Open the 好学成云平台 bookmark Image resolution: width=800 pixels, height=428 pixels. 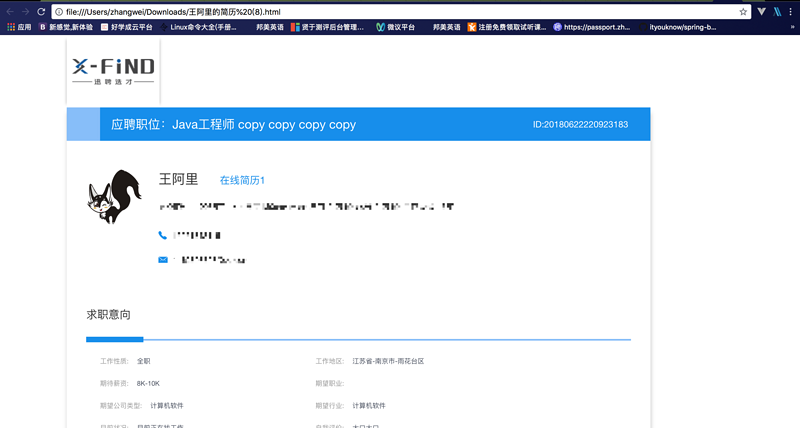[x=127, y=27]
